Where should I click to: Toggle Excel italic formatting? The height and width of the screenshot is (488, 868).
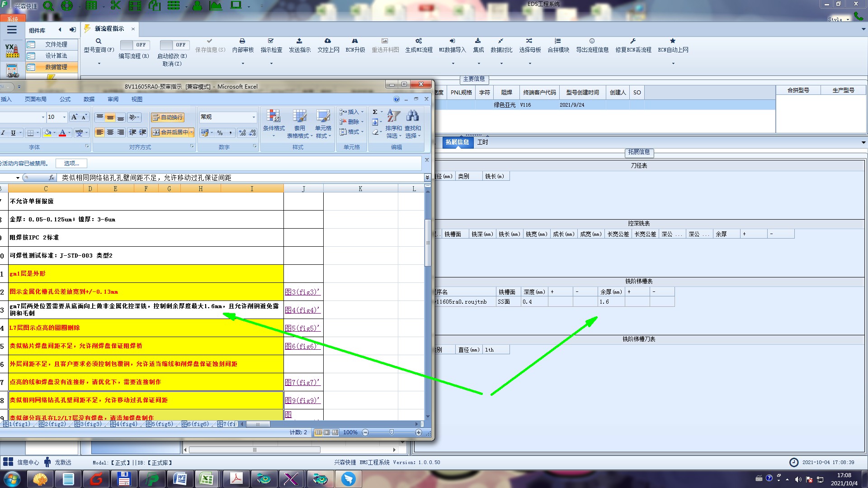click(x=3, y=133)
